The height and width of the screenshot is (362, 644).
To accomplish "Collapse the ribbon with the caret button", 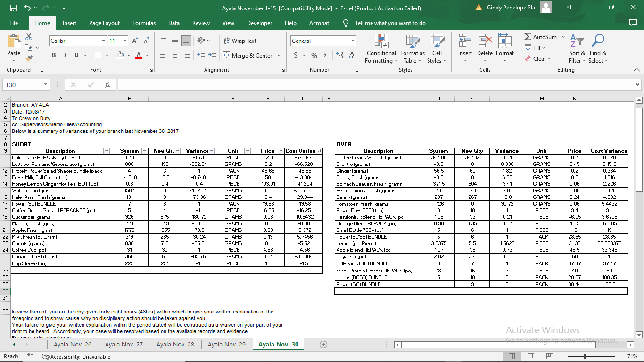I will coord(637,70).
